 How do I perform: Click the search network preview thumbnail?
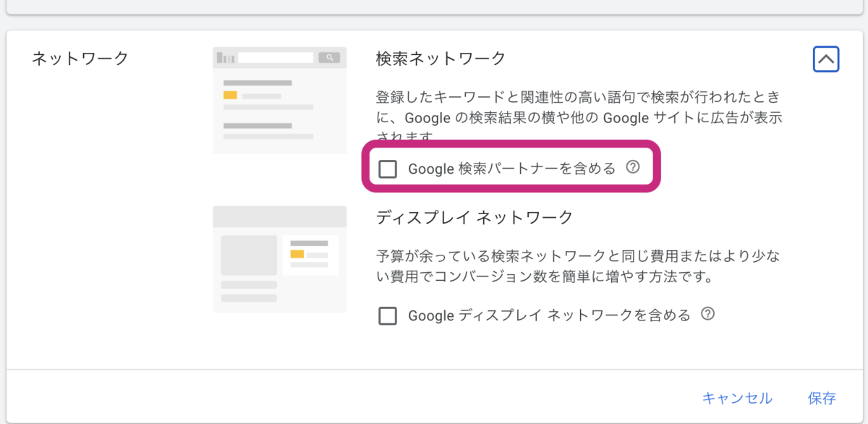[279, 99]
